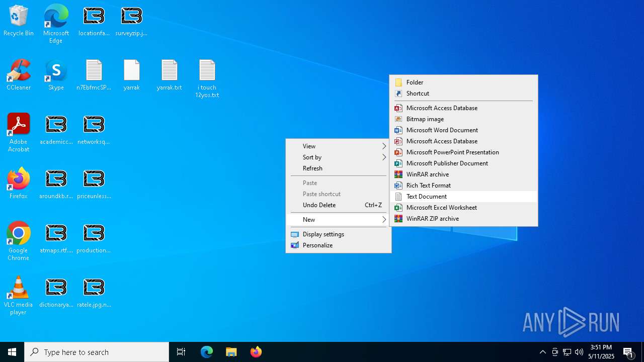644x362 pixels.
Task: Select the Firefox desktop shortcut
Action: click(x=19, y=184)
